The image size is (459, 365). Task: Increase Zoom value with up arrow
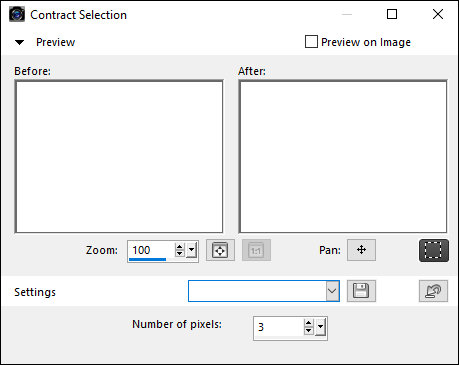180,247
